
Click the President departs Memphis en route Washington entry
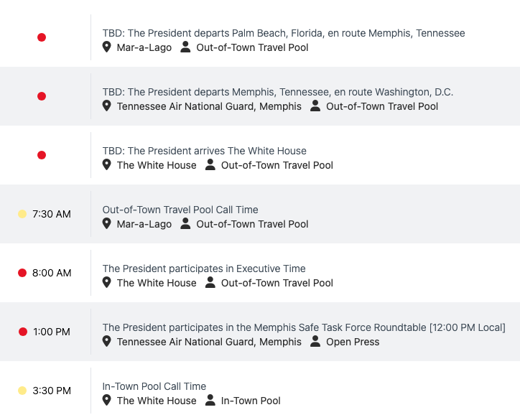[277, 92]
